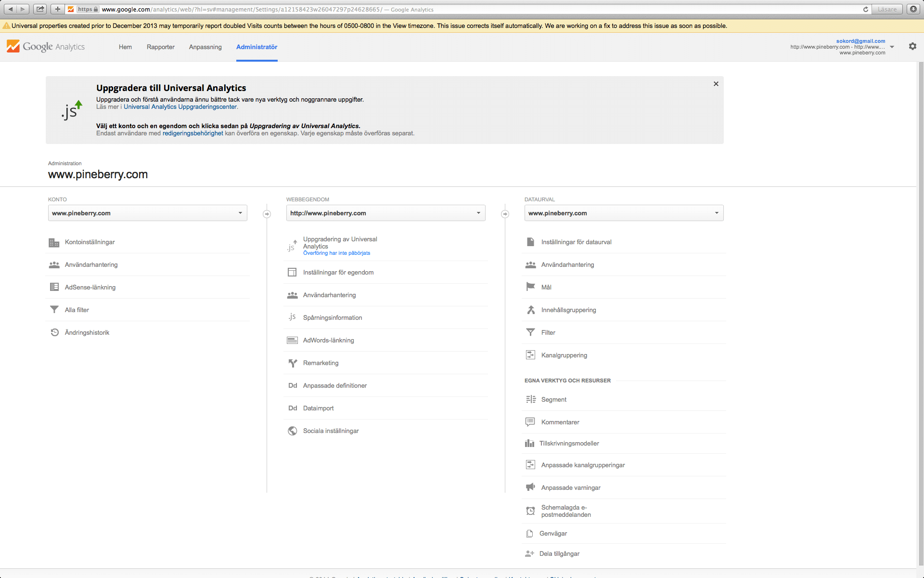
Task: Click the add bookmark plus button
Action: pos(57,9)
